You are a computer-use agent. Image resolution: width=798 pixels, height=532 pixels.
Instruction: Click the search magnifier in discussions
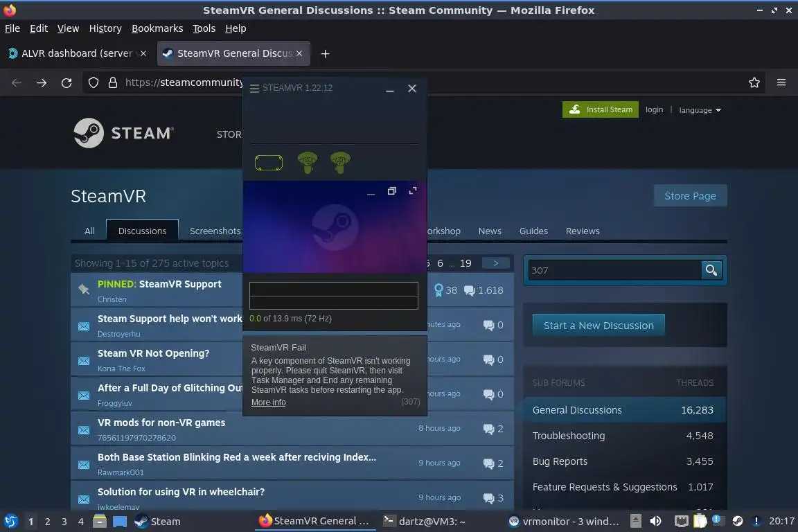pyautogui.click(x=711, y=270)
